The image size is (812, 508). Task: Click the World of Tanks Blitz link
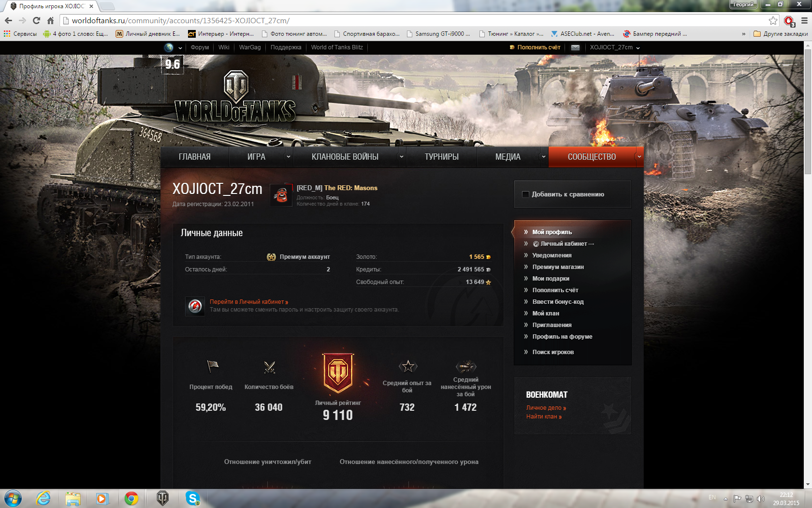pos(337,47)
